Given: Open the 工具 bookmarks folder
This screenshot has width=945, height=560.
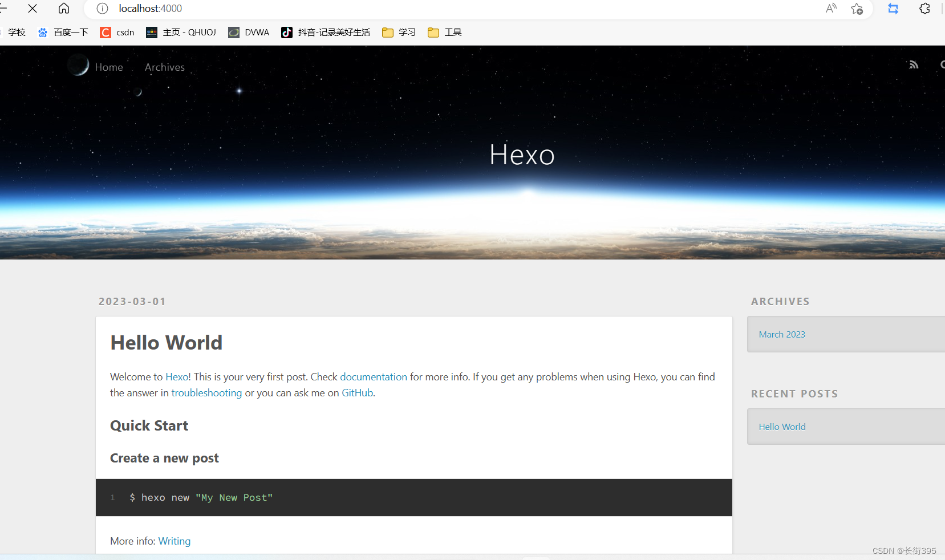Looking at the screenshot, I should (x=444, y=33).
